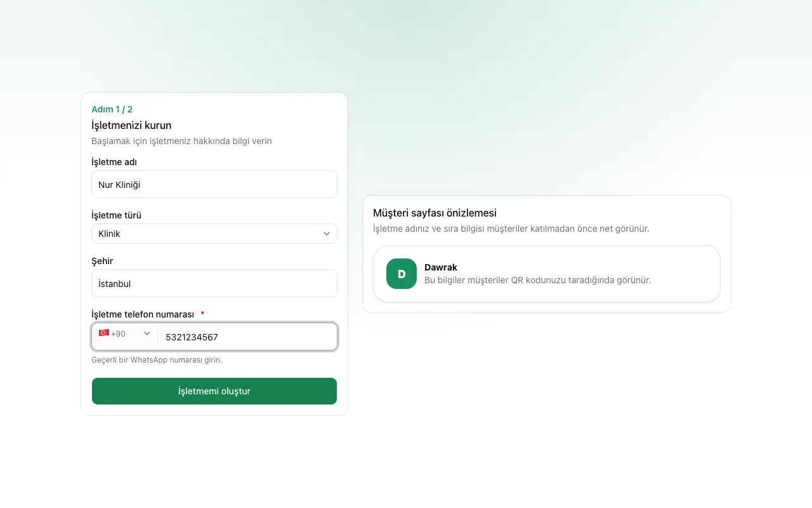
Task: Click the Turkish flag icon
Action: (x=104, y=333)
